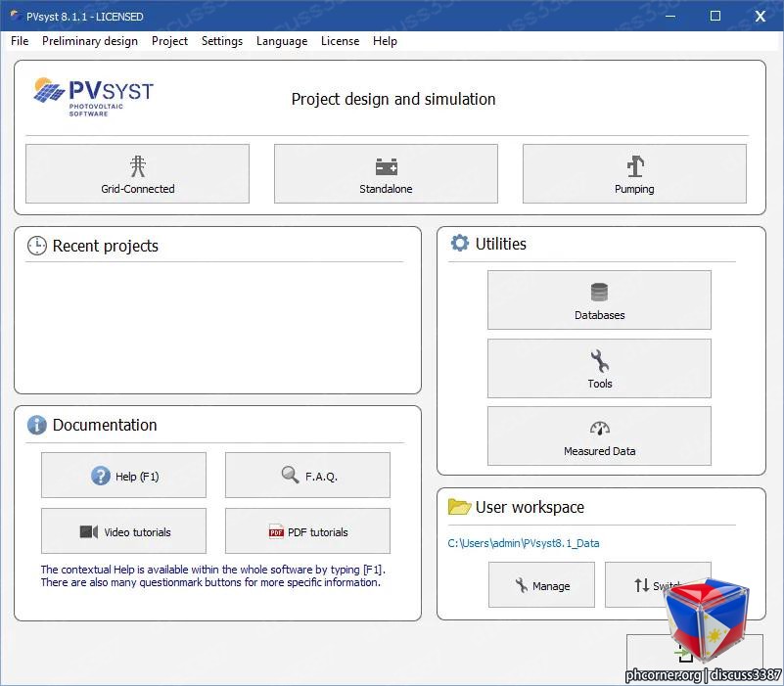Open the workspace path C:\Users\admin\PVsyst8.1_Data
Image resolution: width=784 pixels, height=686 pixels.
tap(524, 543)
